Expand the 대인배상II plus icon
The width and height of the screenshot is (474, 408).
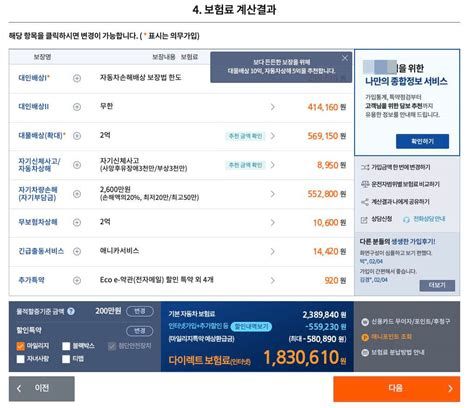tap(77, 107)
